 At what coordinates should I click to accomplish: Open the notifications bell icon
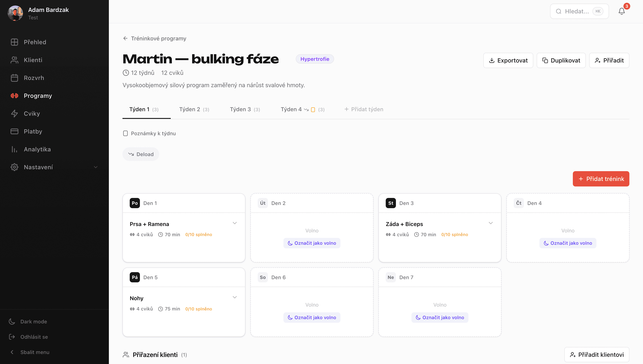point(622,11)
